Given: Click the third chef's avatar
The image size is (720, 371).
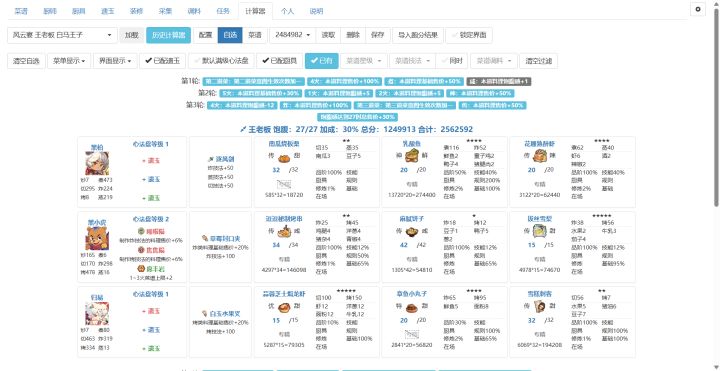Looking at the screenshot, I should 97,314.
